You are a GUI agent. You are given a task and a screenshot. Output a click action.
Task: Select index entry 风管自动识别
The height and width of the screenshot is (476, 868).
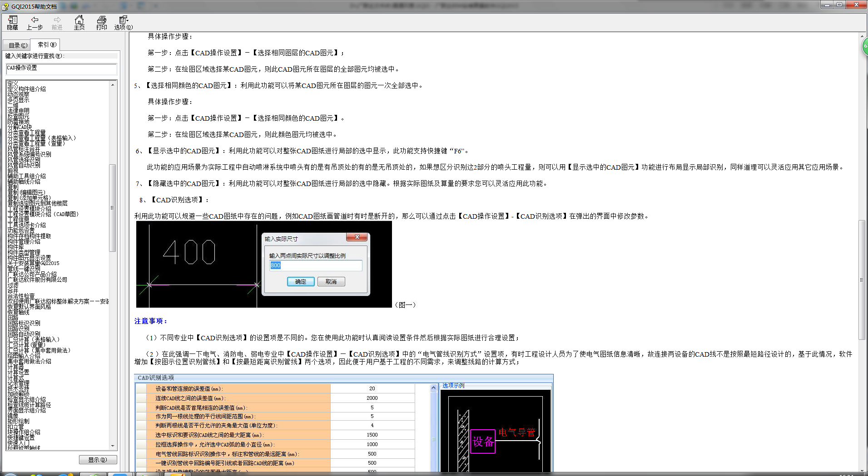pos(24,165)
